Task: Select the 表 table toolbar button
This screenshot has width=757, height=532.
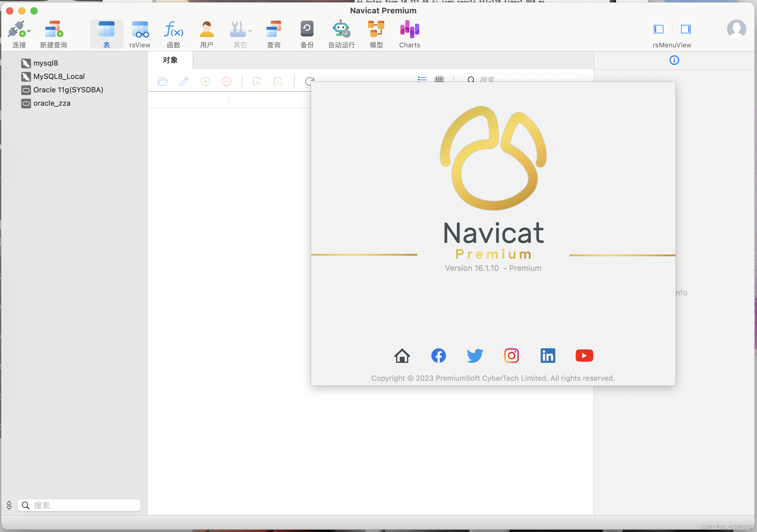Action: (x=107, y=34)
